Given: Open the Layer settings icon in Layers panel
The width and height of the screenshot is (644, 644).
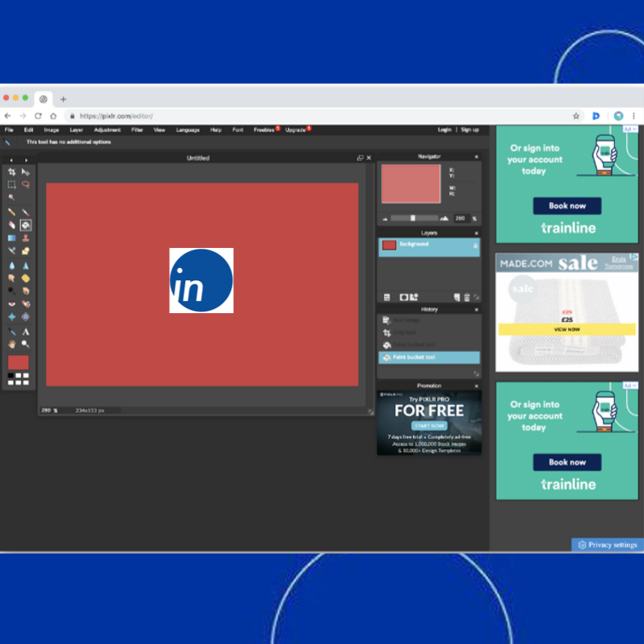Looking at the screenshot, I should point(387,297).
